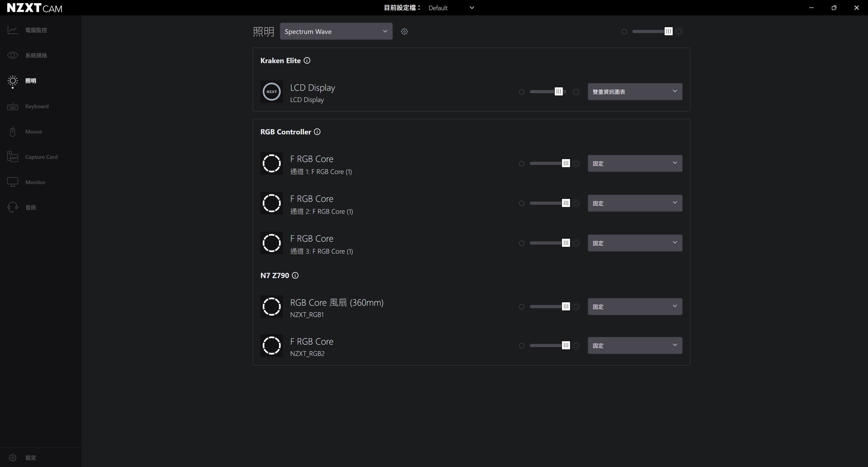Click the NZXT CAM logo
The height and width of the screenshot is (467, 868).
(x=34, y=8)
